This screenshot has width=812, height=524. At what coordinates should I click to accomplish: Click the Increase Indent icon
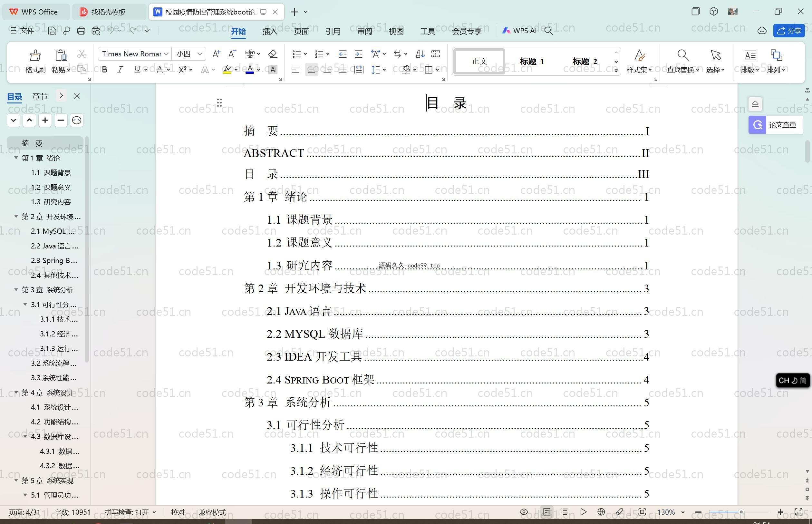tap(359, 54)
